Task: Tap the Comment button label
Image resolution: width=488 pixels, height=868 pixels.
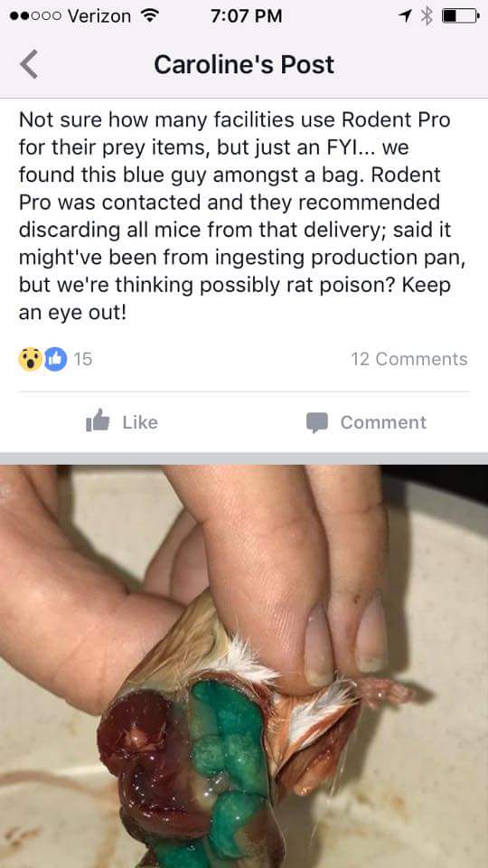Action: (383, 422)
